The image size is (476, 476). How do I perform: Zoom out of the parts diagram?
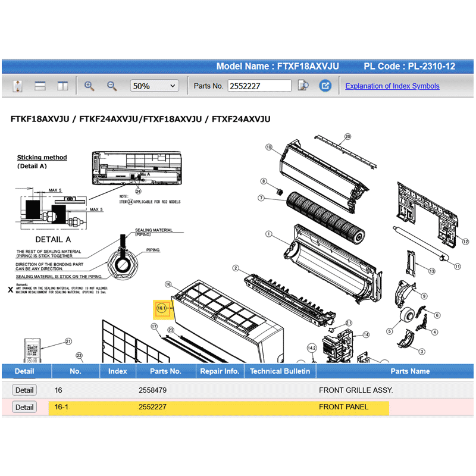pos(112,86)
